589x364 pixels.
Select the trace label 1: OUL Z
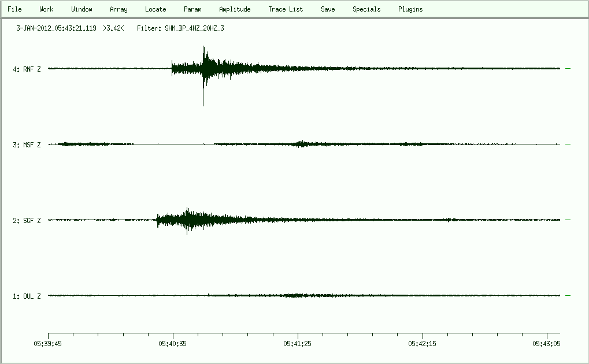[x=27, y=296]
